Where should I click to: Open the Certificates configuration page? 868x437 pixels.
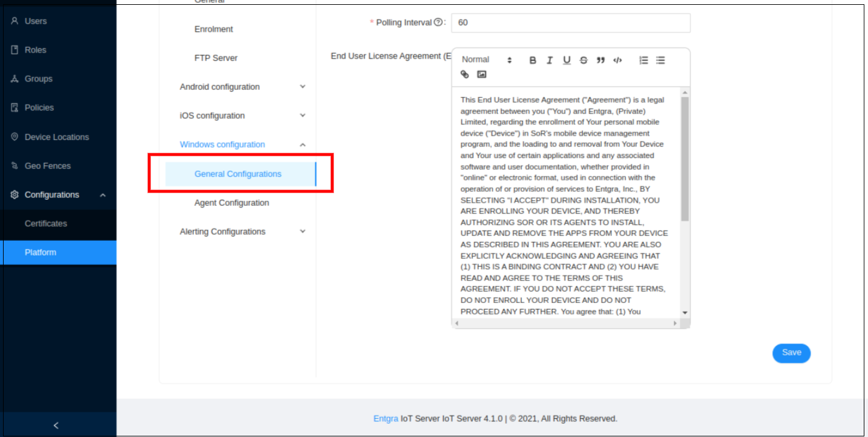[46, 223]
